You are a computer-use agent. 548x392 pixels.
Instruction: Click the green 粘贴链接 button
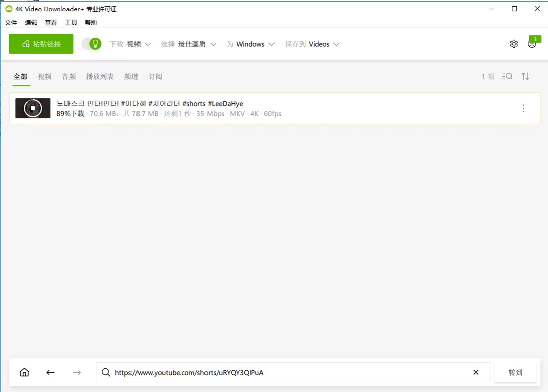[x=41, y=44]
